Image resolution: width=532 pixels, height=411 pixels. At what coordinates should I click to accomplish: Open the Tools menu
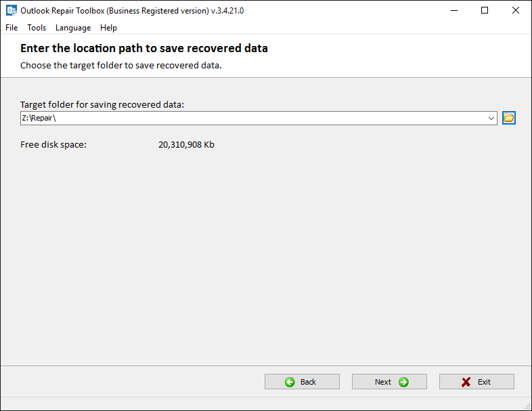click(x=37, y=28)
